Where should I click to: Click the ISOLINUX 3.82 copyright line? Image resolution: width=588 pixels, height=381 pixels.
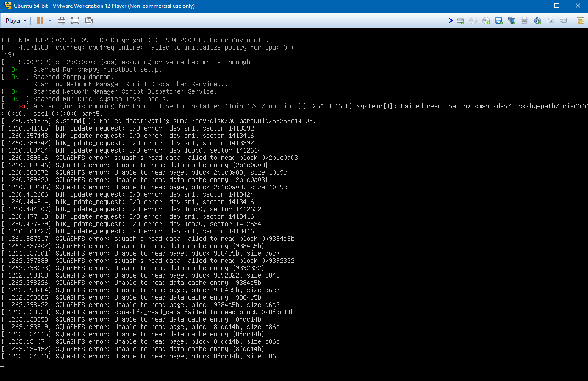point(136,40)
